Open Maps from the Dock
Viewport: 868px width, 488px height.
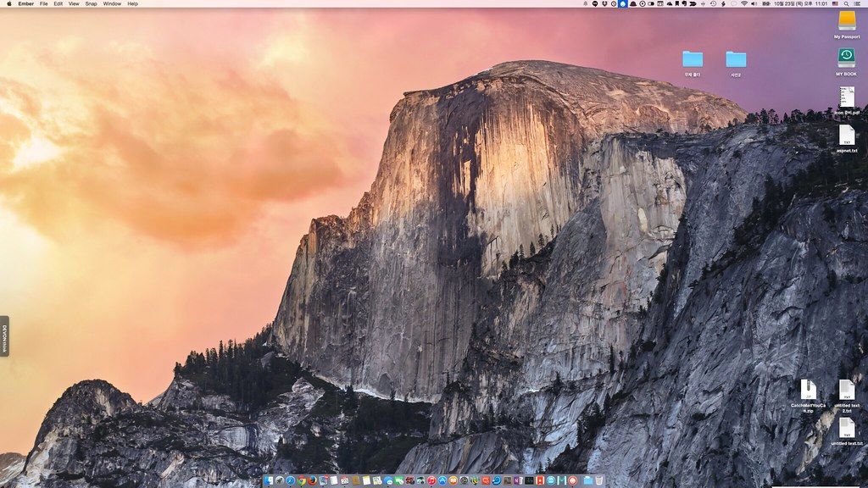point(378,480)
